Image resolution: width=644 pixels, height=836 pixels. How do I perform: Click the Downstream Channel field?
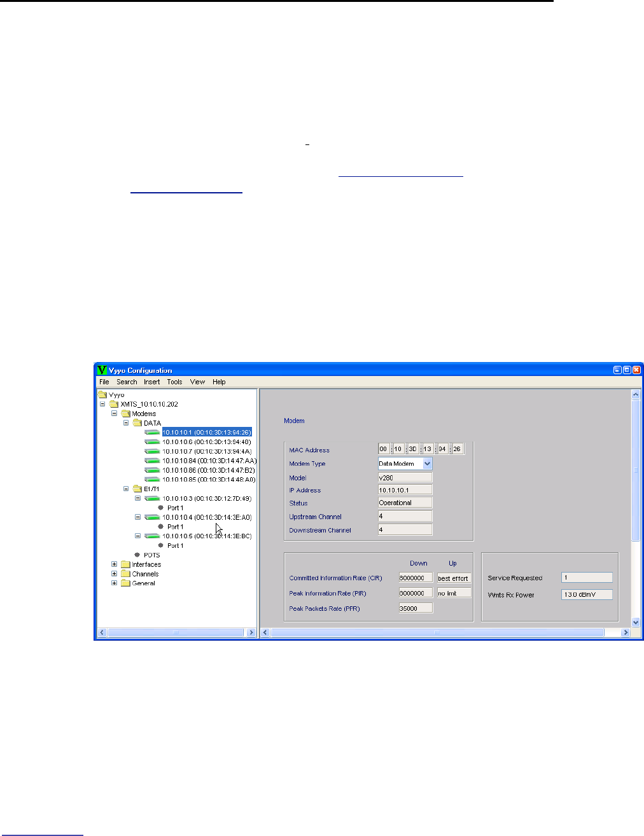(x=405, y=529)
